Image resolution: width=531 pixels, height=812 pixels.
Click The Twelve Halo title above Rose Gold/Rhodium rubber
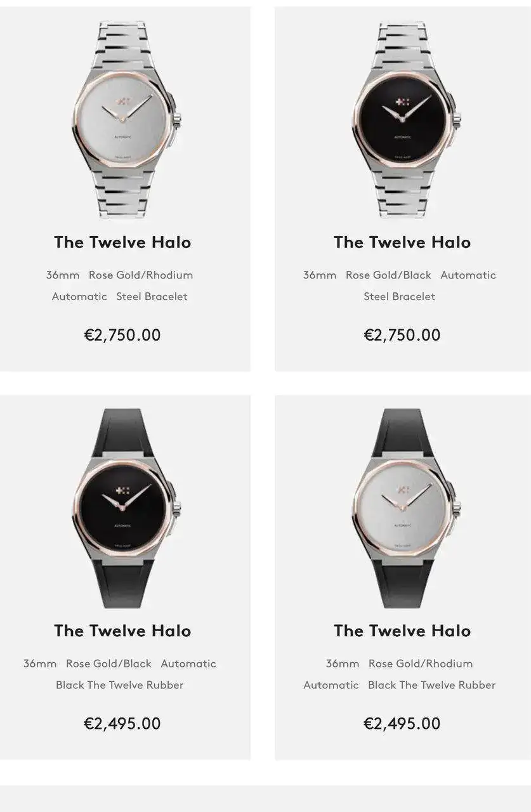tap(402, 631)
